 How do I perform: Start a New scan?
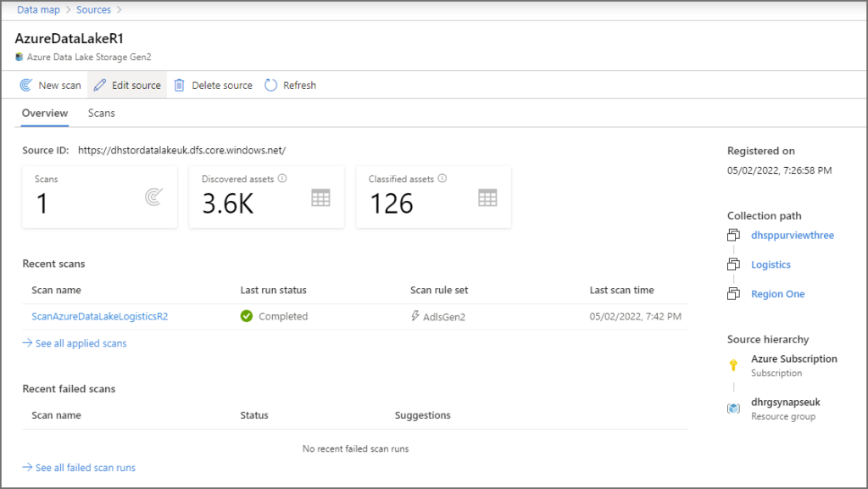(x=50, y=86)
